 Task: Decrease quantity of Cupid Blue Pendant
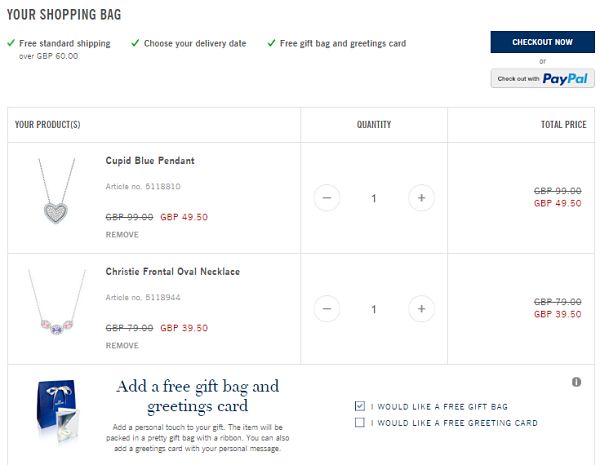pyautogui.click(x=327, y=198)
